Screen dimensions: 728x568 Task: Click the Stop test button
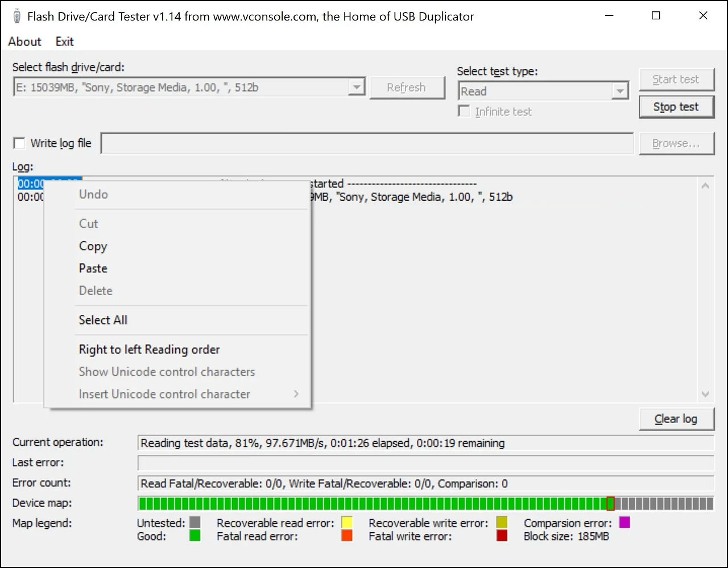point(676,107)
